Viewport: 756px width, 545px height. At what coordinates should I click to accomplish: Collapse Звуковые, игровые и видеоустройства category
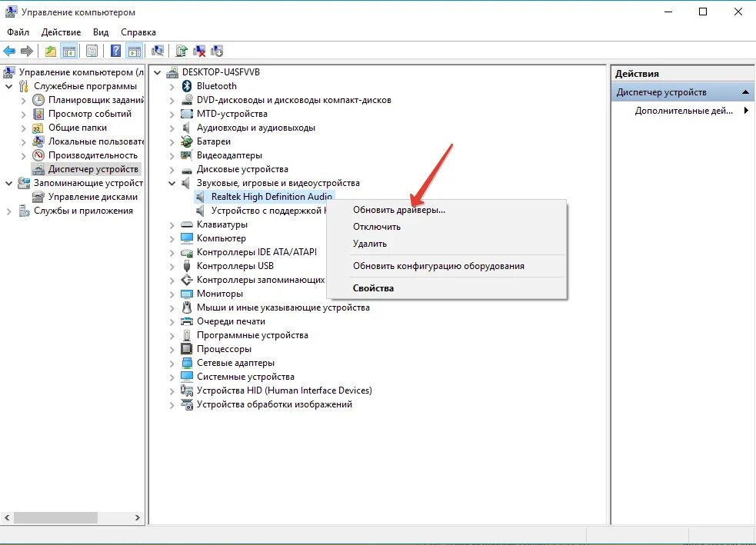172,184
